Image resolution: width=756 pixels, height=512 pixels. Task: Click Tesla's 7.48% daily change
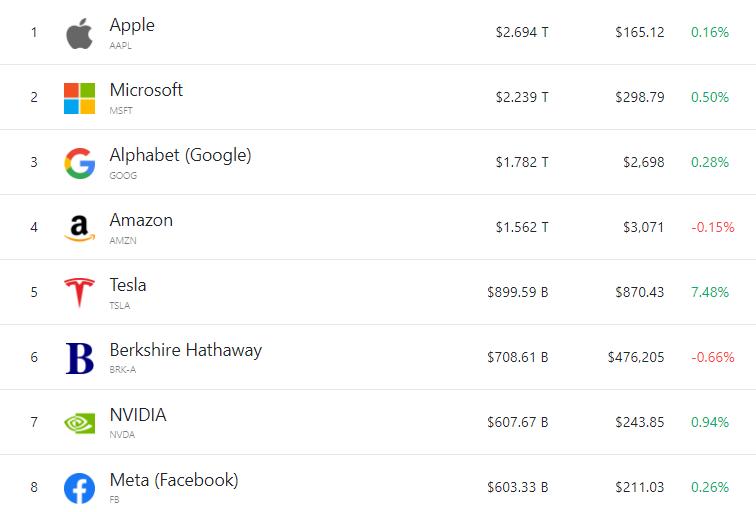point(710,292)
